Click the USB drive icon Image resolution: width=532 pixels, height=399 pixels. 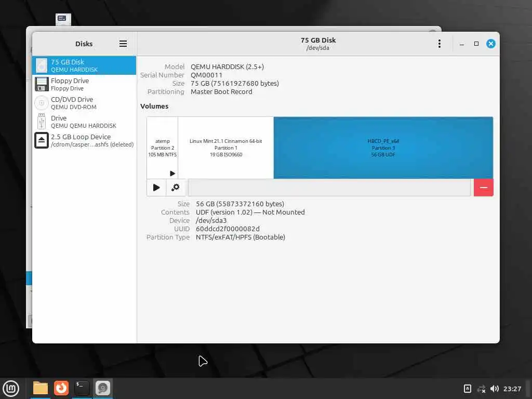(x=42, y=122)
